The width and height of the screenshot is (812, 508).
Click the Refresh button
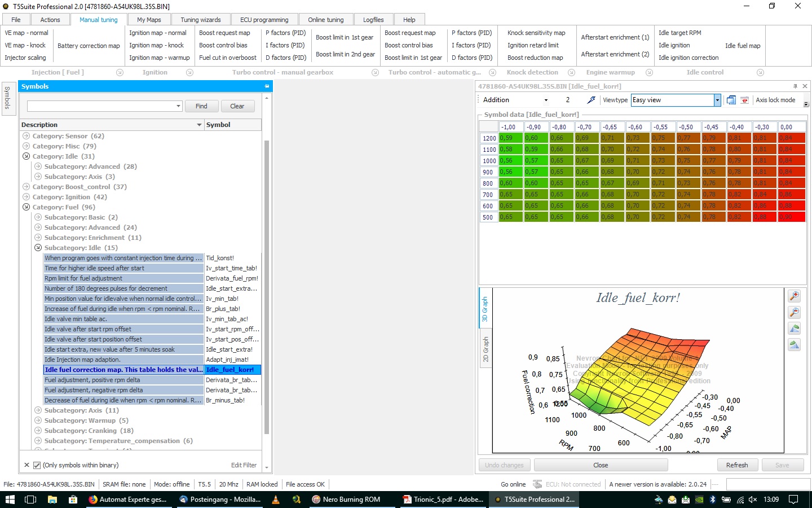point(737,465)
